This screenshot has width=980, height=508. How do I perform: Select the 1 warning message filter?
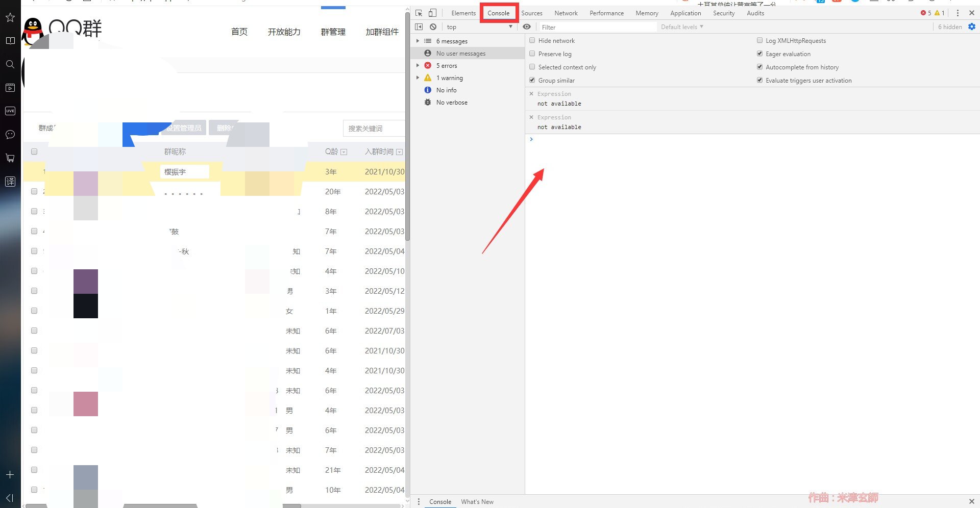pyautogui.click(x=449, y=78)
